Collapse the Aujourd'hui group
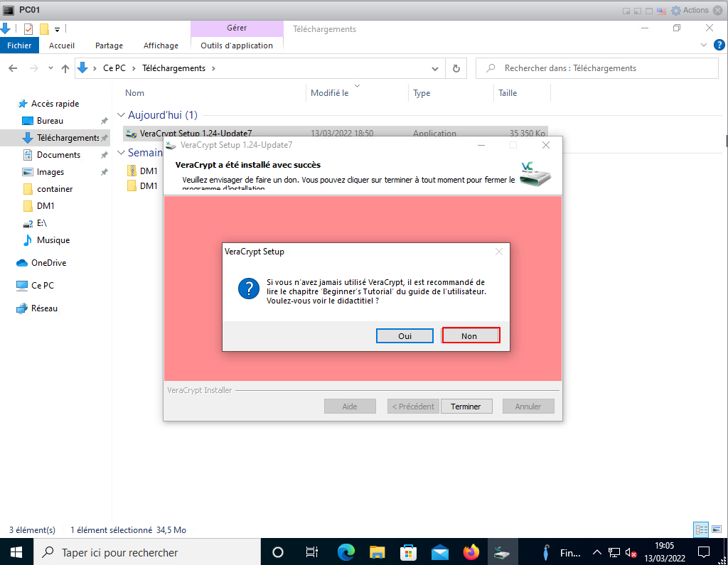 point(121,115)
